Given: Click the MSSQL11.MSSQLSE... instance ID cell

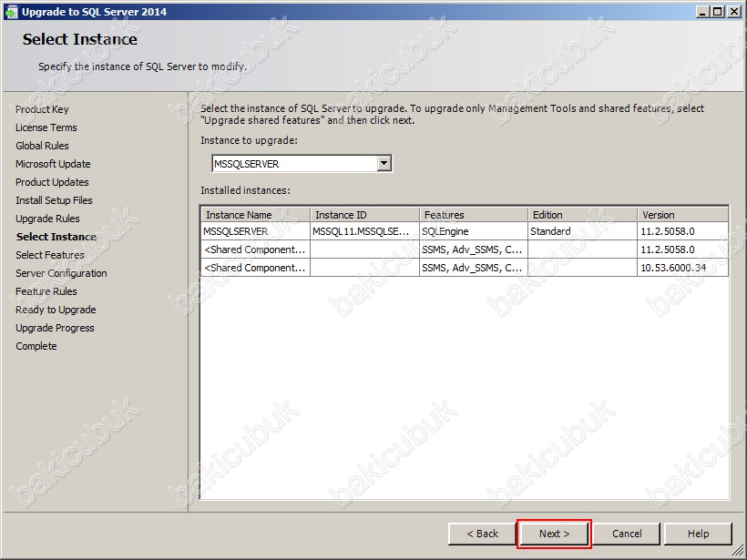Looking at the screenshot, I should [x=365, y=231].
